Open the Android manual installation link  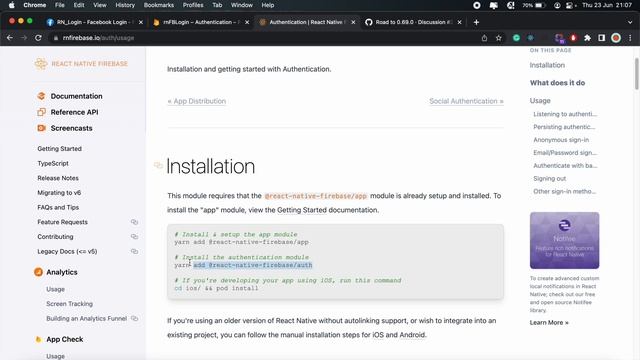[x=412, y=335]
